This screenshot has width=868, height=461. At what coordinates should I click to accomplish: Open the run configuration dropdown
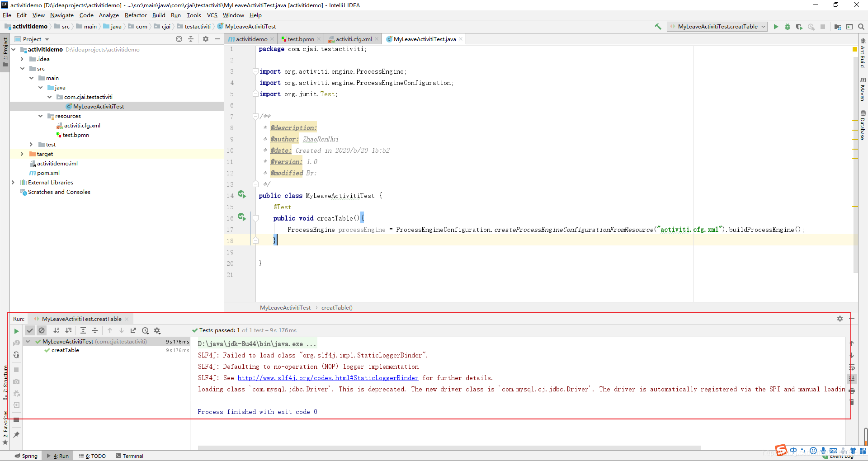click(x=717, y=27)
